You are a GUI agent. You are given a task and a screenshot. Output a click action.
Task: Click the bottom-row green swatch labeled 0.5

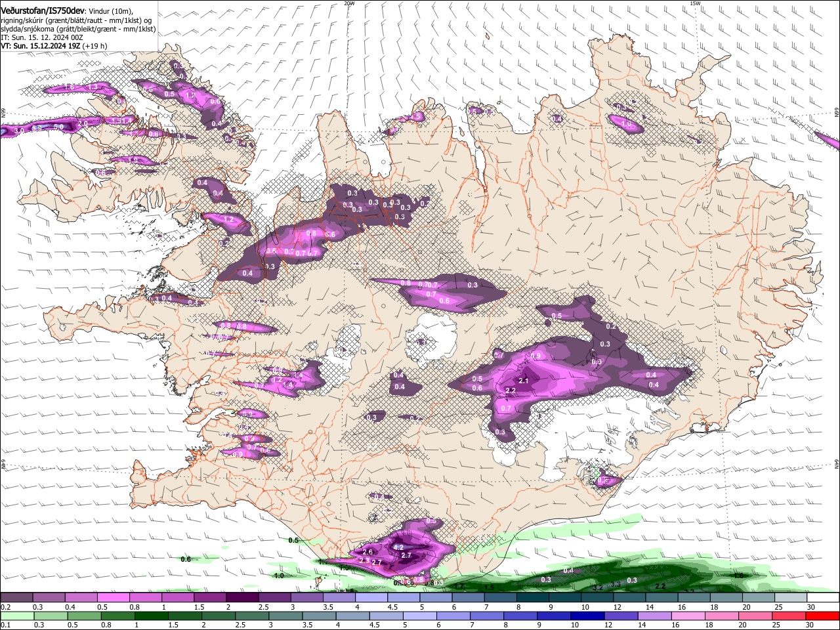[x=84, y=616]
